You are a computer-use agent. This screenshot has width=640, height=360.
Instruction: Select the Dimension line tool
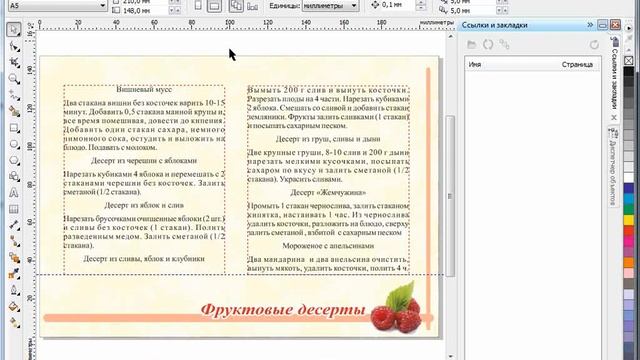[13, 225]
